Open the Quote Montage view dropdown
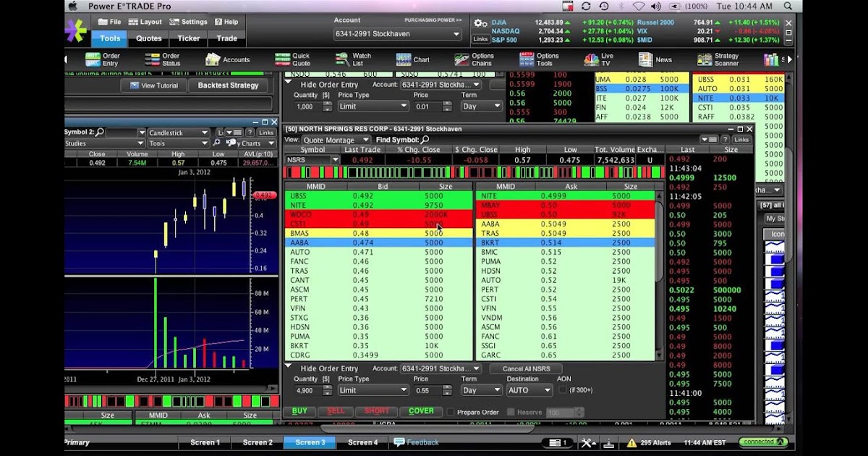This screenshot has height=456, width=868. (336, 140)
